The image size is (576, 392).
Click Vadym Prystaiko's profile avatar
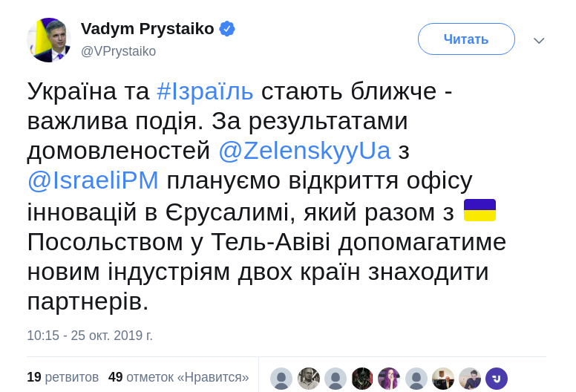pos(49,40)
